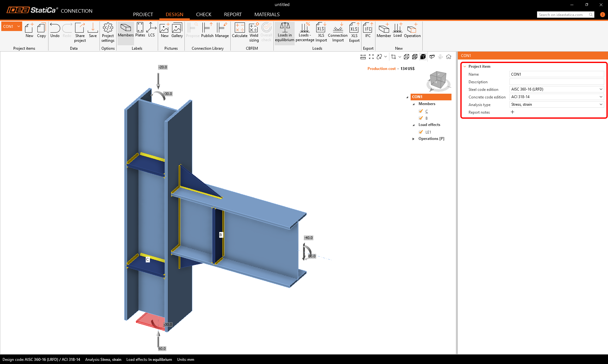Viewport: 608px width, 364px height.
Task: Click the Description input field
Action: (556, 82)
